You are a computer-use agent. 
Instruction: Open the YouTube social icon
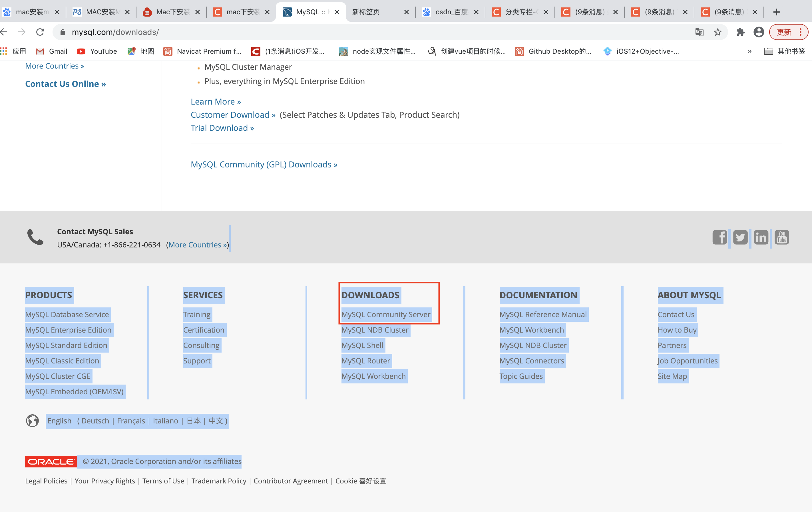(x=782, y=237)
